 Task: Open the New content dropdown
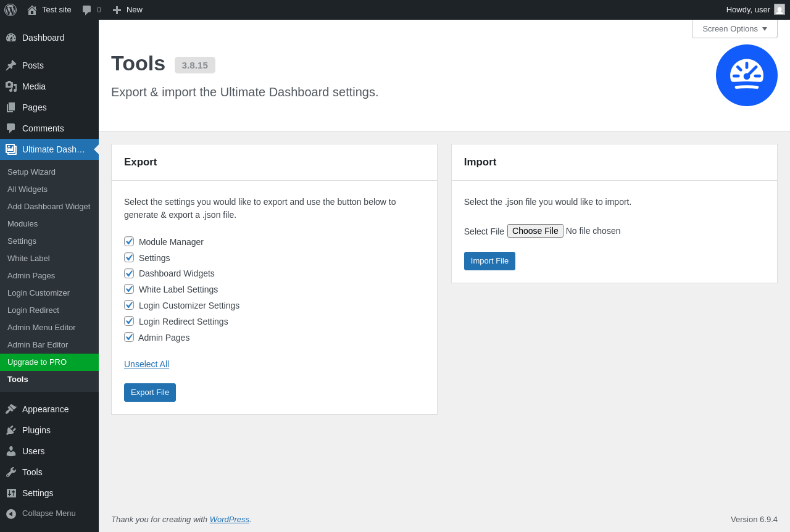tap(127, 10)
